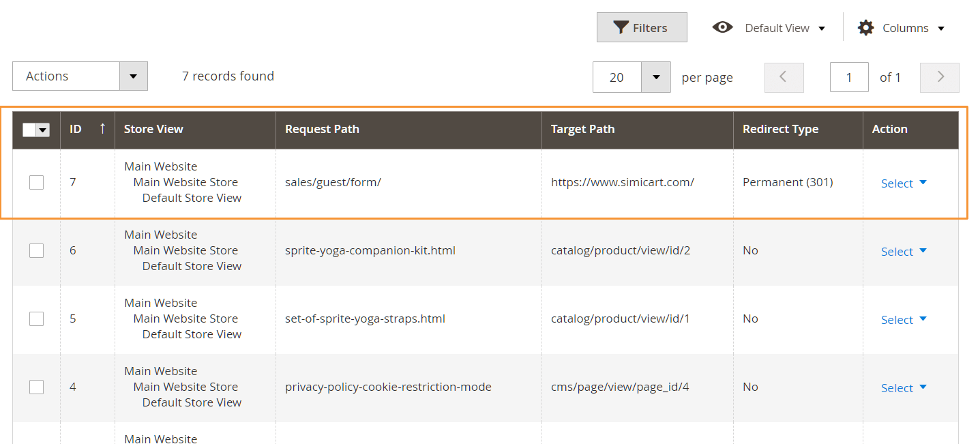Open the per page count dropdown arrow
The width and height of the screenshot is (980, 444).
(x=656, y=77)
